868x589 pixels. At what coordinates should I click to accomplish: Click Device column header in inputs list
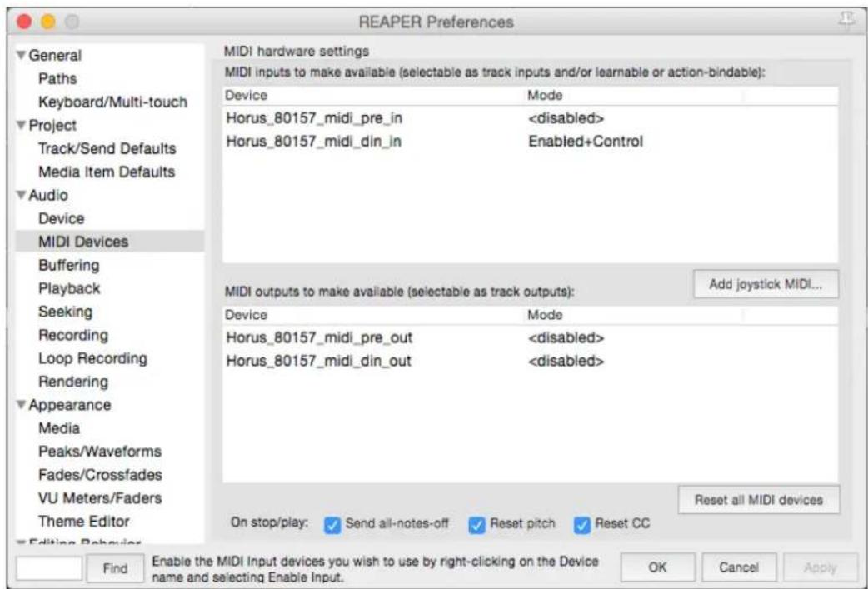point(374,95)
